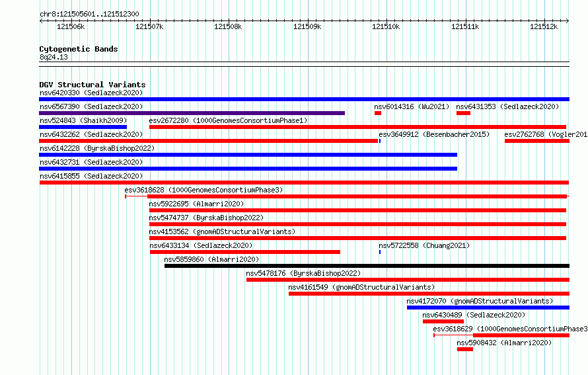Click the tiny blue nsv5722558 marker
The height and width of the screenshot is (375, 588).
coord(380,252)
